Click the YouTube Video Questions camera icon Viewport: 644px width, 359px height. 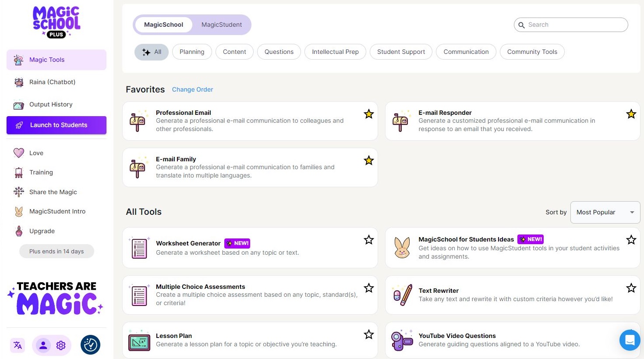click(x=402, y=340)
